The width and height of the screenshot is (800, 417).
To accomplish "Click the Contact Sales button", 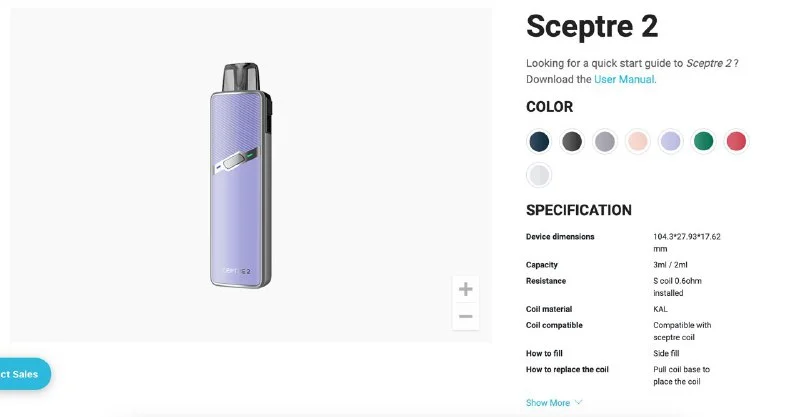I will pos(20,374).
